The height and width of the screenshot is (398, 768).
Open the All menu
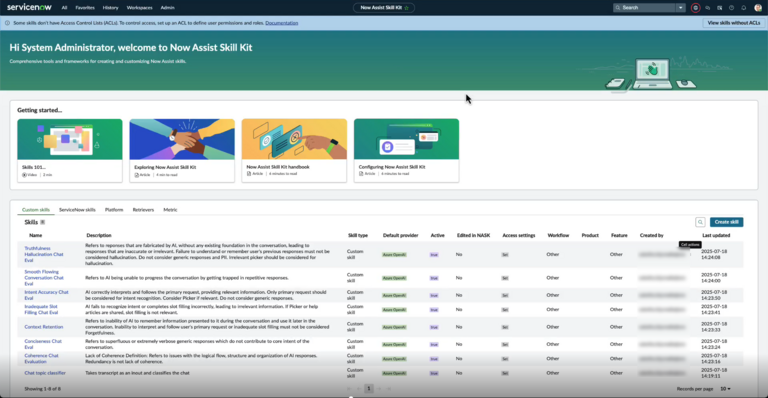pyautogui.click(x=64, y=8)
